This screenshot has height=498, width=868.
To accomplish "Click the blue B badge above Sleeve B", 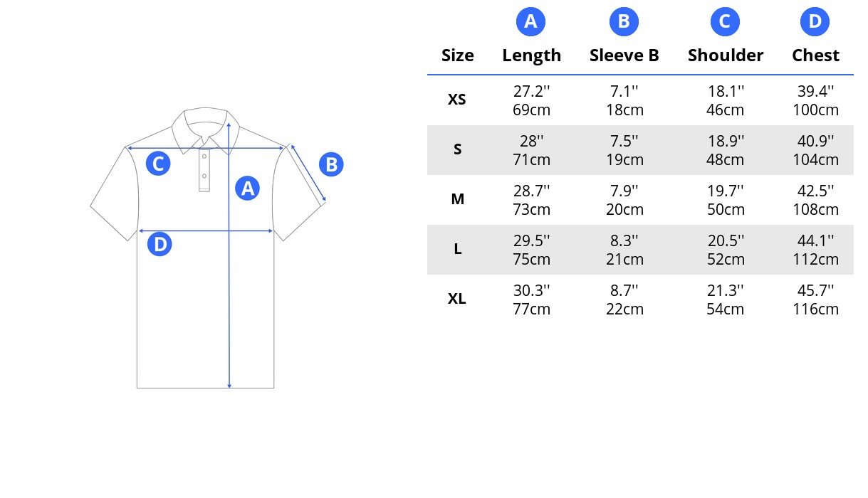I will click(624, 22).
